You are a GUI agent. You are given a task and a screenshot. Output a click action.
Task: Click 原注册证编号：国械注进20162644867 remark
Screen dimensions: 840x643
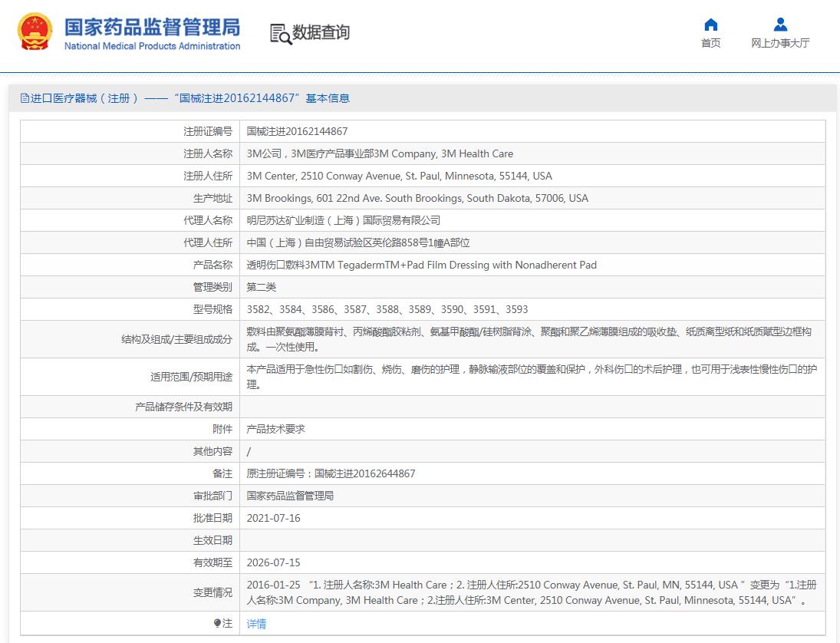pos(331,473)
